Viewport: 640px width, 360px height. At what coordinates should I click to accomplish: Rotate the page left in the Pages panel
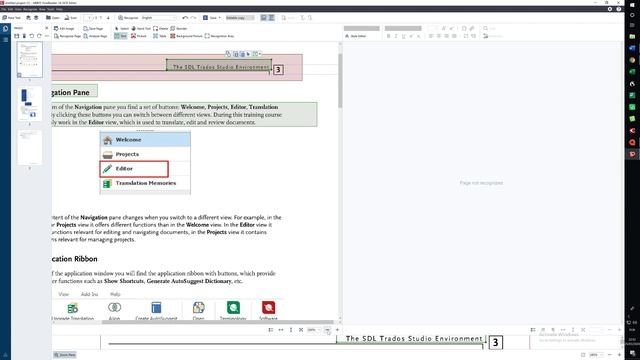31,36
